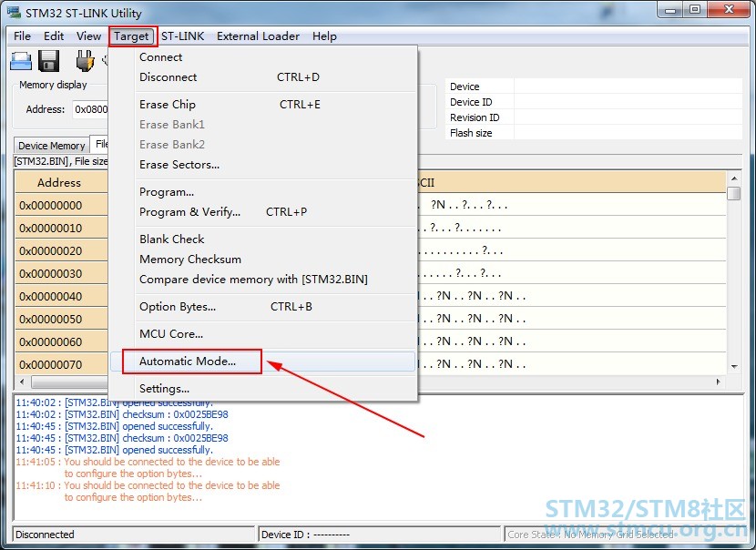The image size is (756, 550).
Task: Choose Connect from the Target menu
Action: tap(263, 56)
